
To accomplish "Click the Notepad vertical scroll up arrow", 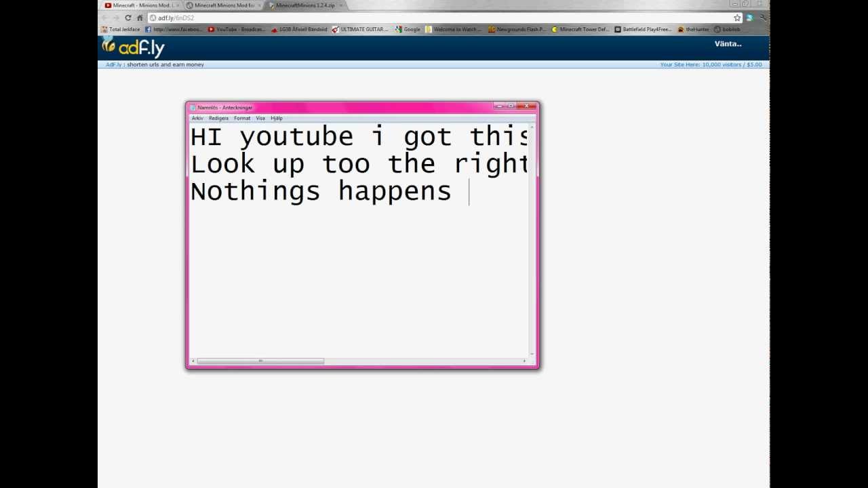I will [532, 125].
